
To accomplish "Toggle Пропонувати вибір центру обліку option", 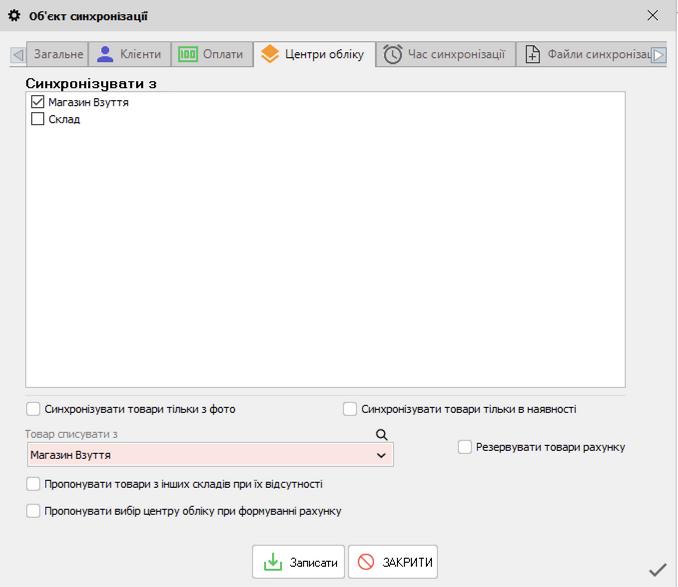I will pos(34,511).
